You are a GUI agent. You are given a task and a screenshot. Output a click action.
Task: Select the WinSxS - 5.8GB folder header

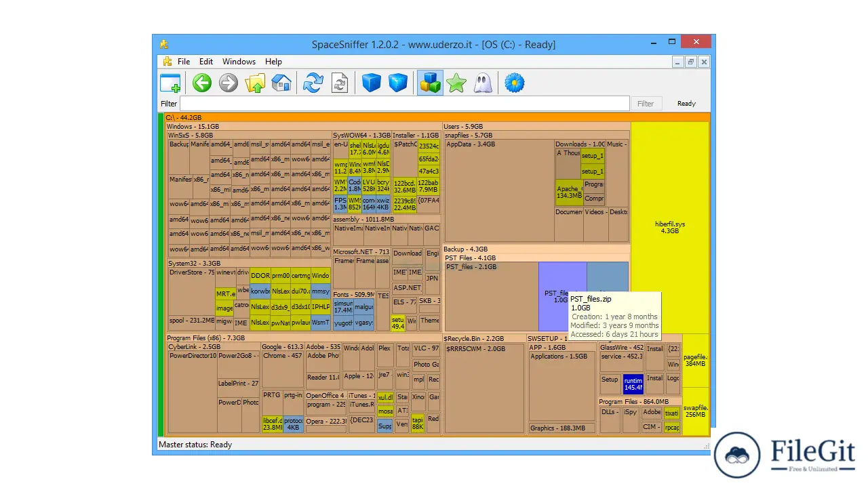(x=249, y=136)
